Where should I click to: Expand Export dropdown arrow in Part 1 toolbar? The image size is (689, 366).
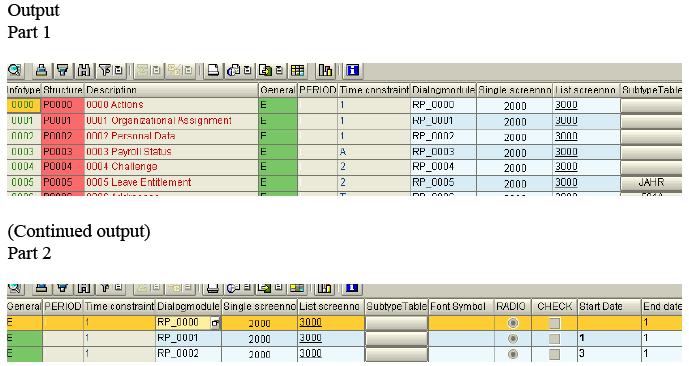coord(279,70)
